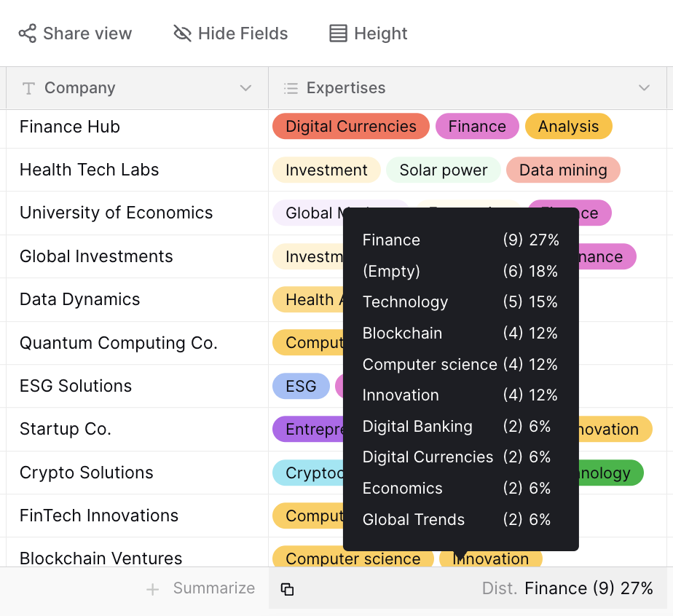Click the Share view icon
Screen dimensions: 673x616
pyautogui.click(x=27, y=33)
